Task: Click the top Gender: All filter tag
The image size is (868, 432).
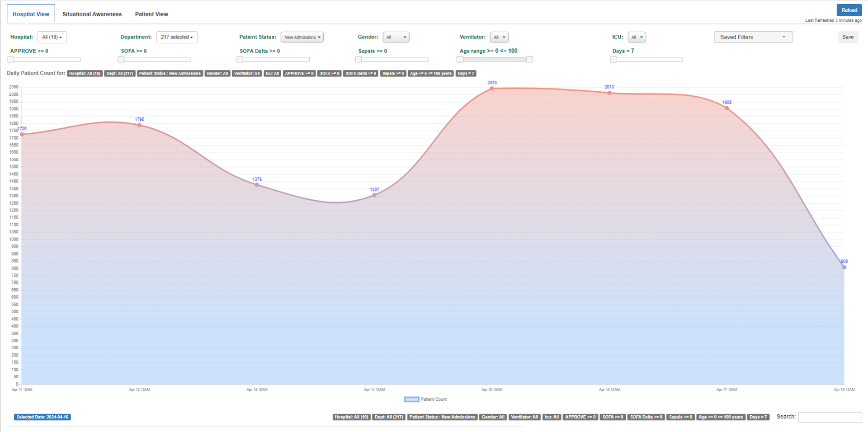Action: (217, 73)
